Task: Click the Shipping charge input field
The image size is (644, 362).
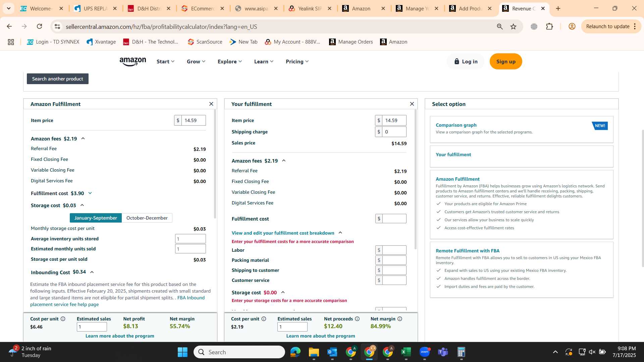Action: pyautogui.click(x=394, y=132)
